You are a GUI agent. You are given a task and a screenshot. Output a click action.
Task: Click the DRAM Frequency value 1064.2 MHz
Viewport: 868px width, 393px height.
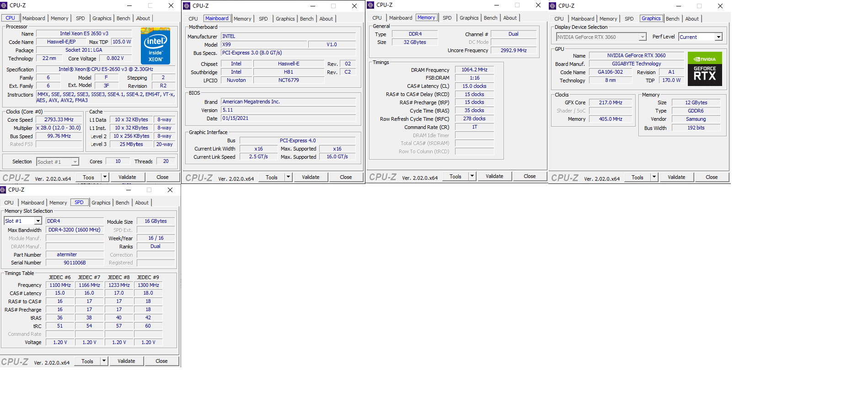click(x=475, y=70)
